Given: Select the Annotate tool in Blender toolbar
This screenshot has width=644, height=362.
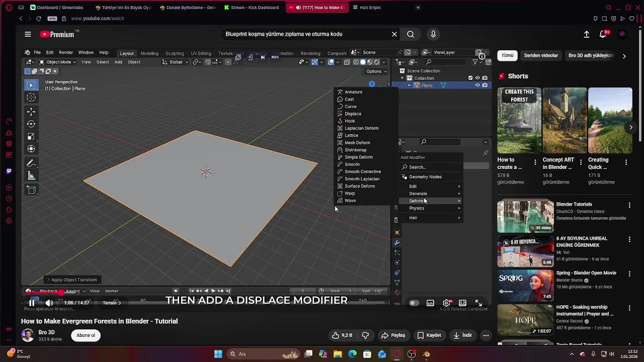Looking at the screenshot, I should (31, 163).
